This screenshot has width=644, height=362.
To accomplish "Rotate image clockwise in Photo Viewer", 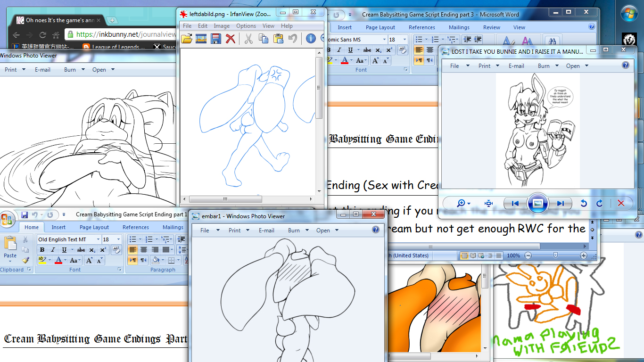I will pyautogui.click(x=600, y=203).
